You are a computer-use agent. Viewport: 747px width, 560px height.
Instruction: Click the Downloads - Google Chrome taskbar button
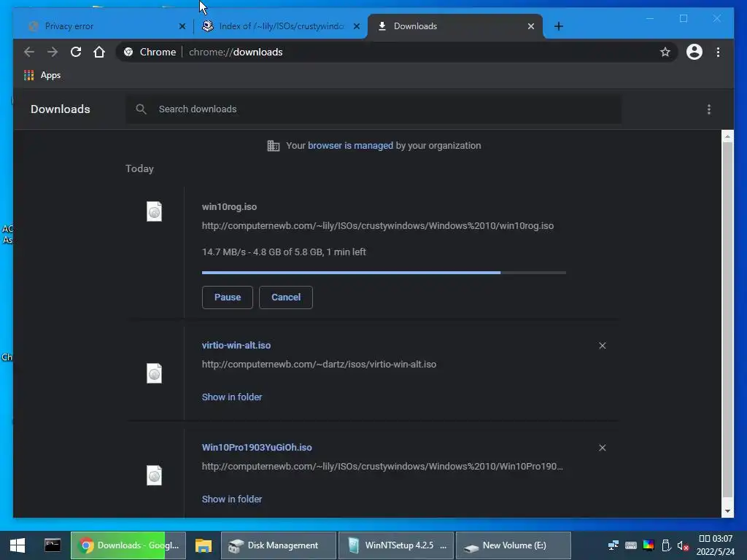tap(128, 545)
